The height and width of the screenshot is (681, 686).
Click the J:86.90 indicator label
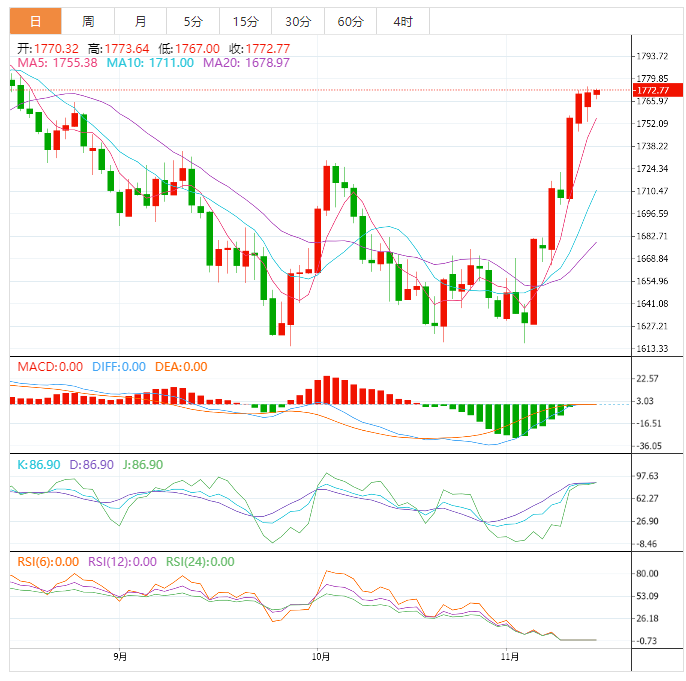[143, 464]
